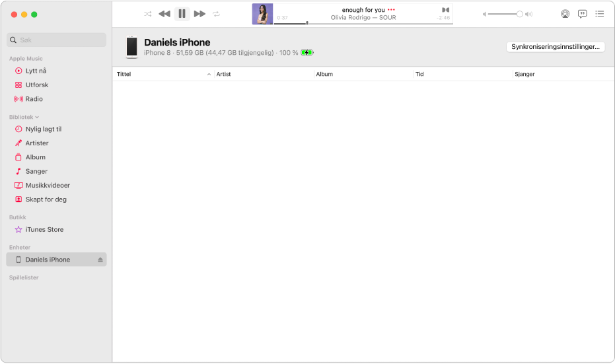Click the Spillelister section header
The height and width of the screenshot is (364, 615).
(24, 277)
